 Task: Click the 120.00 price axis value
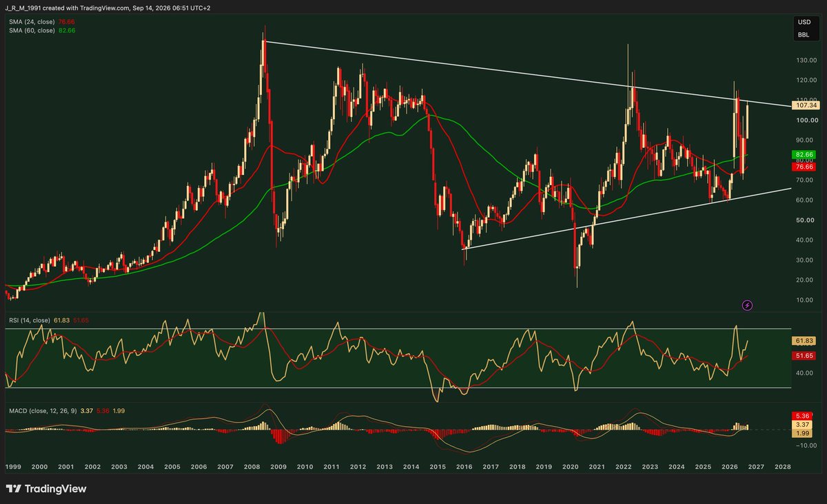point(806,80)
